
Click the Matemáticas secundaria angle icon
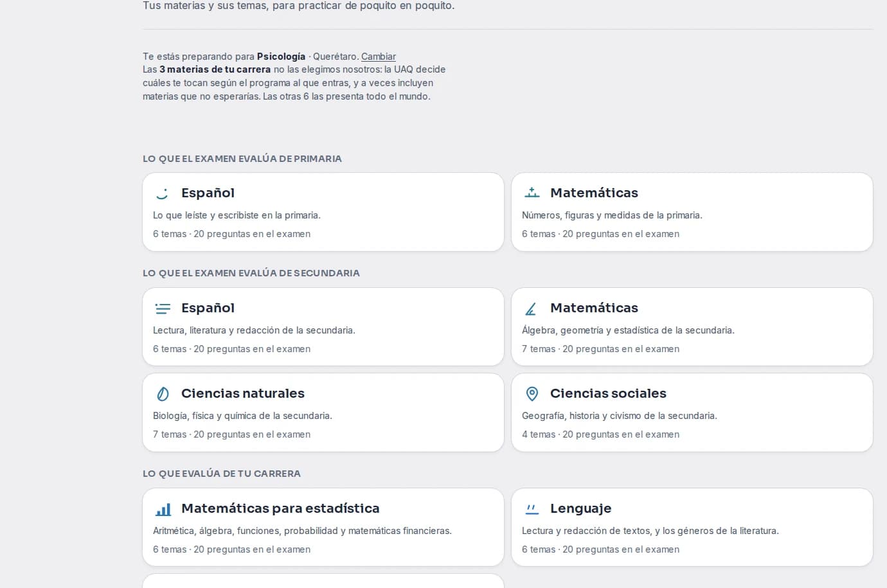tap(531, 308)
